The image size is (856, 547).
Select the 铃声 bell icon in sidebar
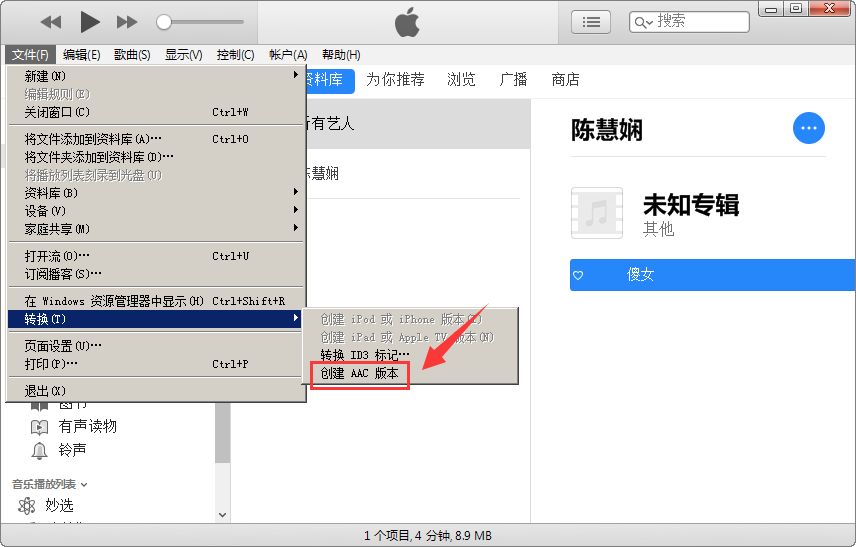tap(40, 450)
